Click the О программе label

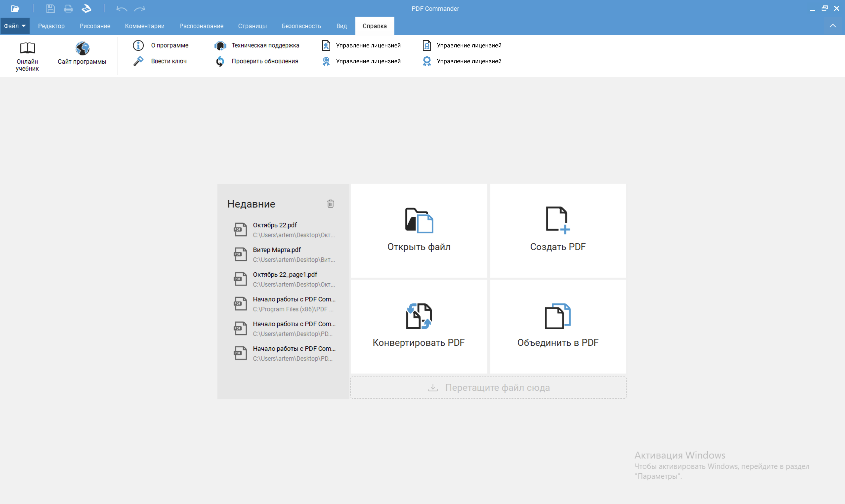coord(169,45)
